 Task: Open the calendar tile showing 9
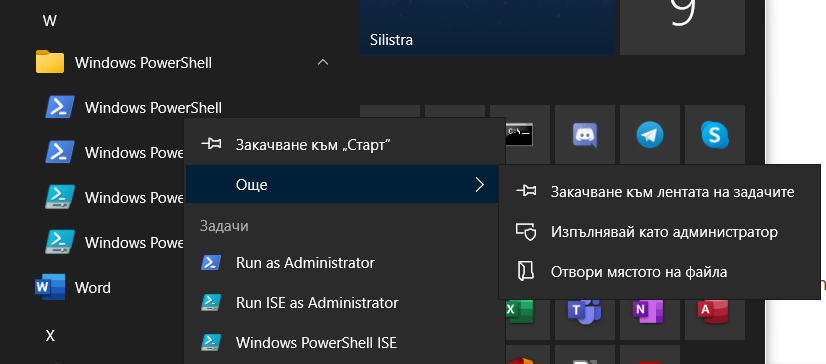pyautogui.click(x=682, y=27)
